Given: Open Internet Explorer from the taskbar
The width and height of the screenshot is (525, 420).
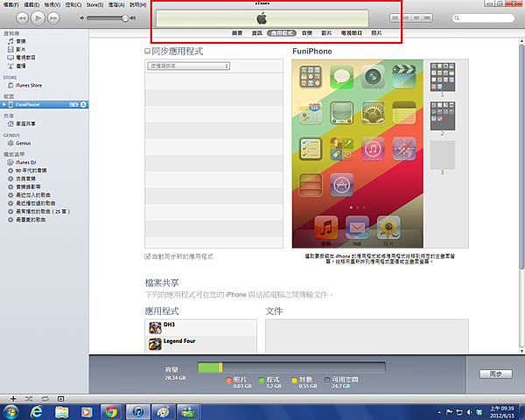Looking at the screenshot, I should pyautogui.click(x=36, y=412).
